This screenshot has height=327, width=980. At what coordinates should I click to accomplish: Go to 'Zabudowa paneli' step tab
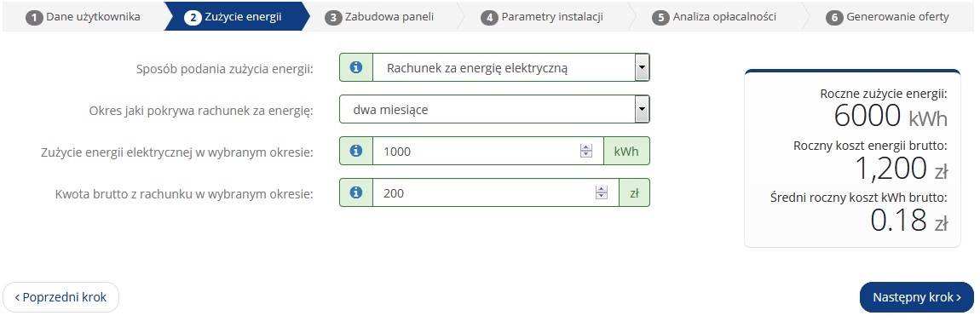(380, 17)
